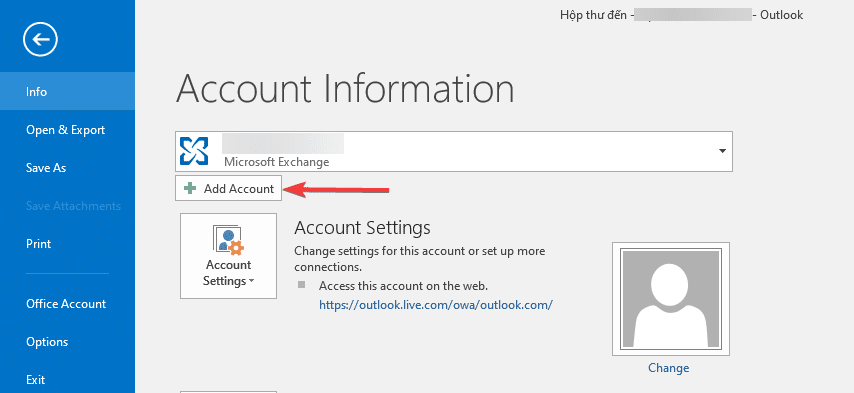Viewport: 854px width, 393px height.
Task: Open Outlook Options
Action: [68, 342]
